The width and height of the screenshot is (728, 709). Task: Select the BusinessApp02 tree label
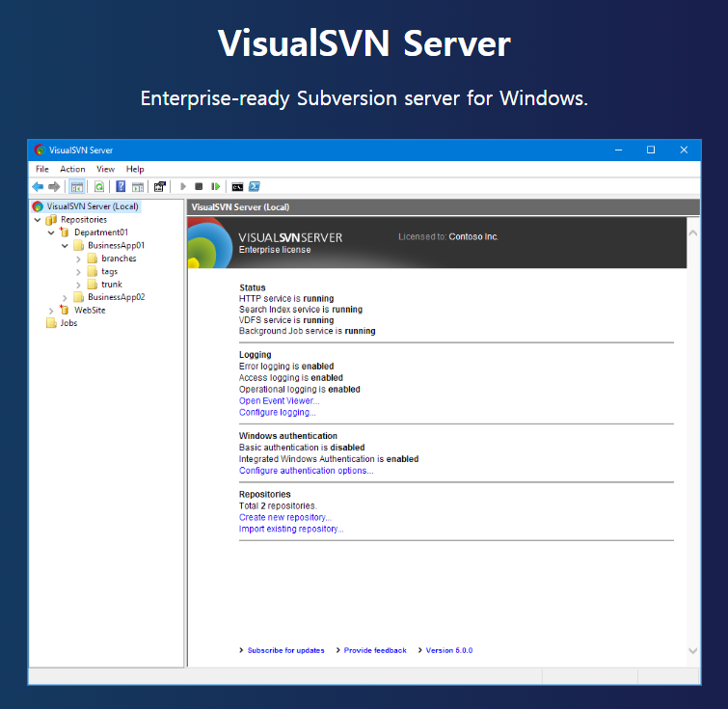click(x=116, y=297)
